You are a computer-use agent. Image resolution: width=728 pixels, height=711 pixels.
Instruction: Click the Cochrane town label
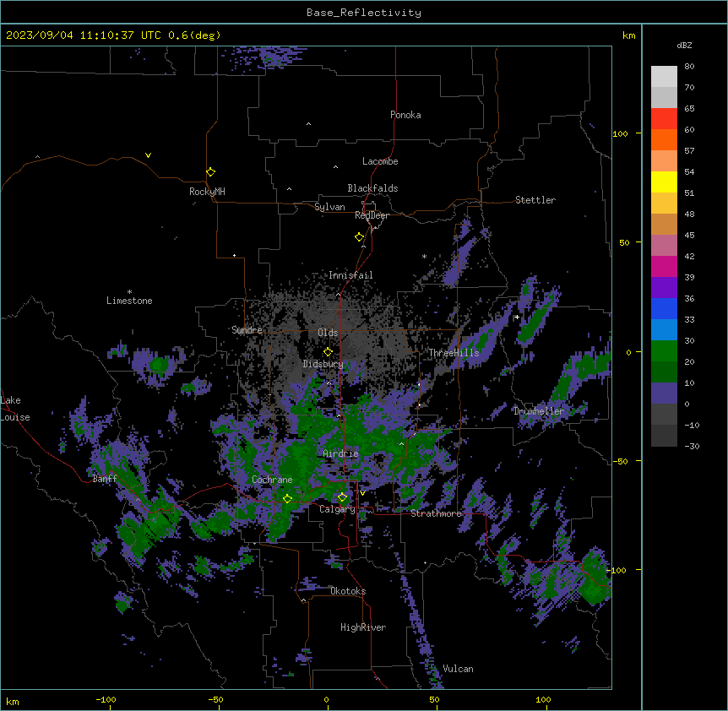point(272,480)
